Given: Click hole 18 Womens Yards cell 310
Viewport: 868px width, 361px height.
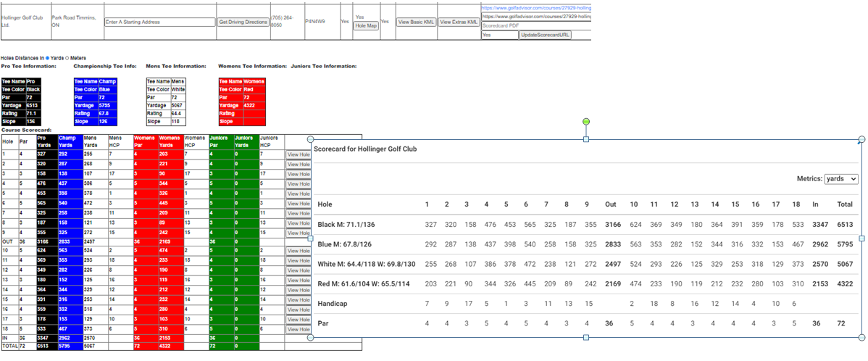Looking at the screenshot, I should point(170,329).
